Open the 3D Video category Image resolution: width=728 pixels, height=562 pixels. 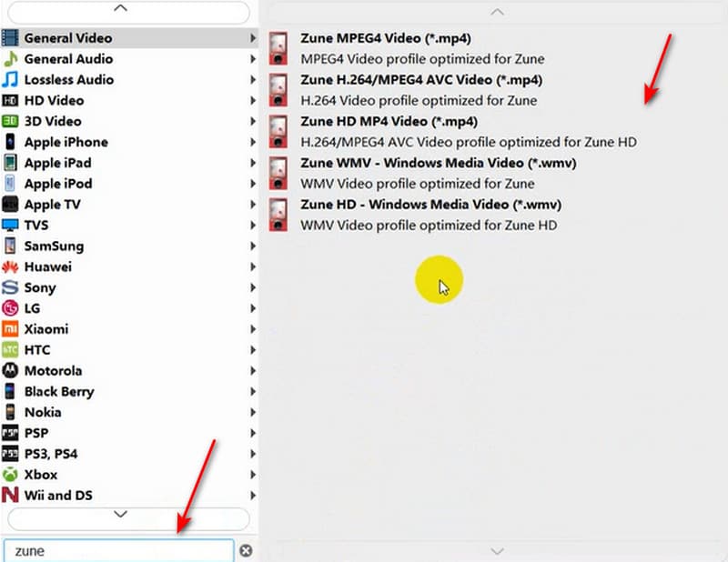point(129,121)
